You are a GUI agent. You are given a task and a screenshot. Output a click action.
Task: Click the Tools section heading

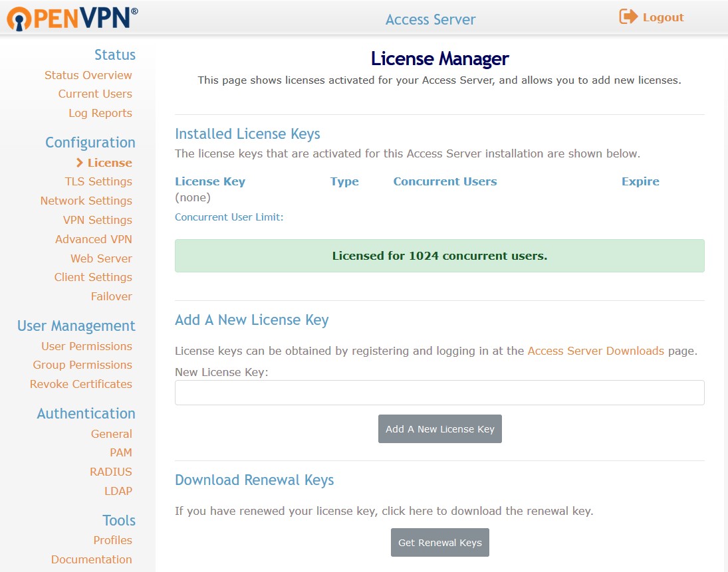tap(119, 520)
